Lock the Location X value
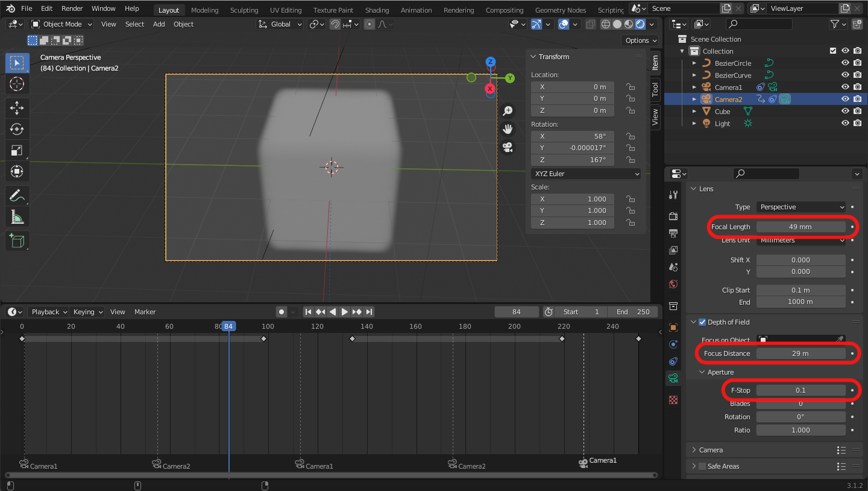 pos(631,87)
